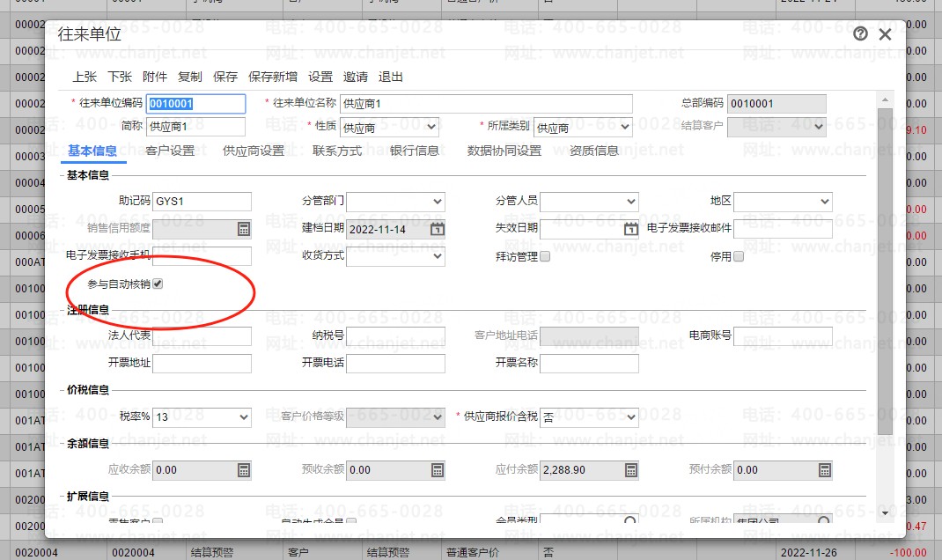Click calculator icon beside 应付余额
Image resolution: width=942 pixels, height=560 pixels.
coord(631,470)
